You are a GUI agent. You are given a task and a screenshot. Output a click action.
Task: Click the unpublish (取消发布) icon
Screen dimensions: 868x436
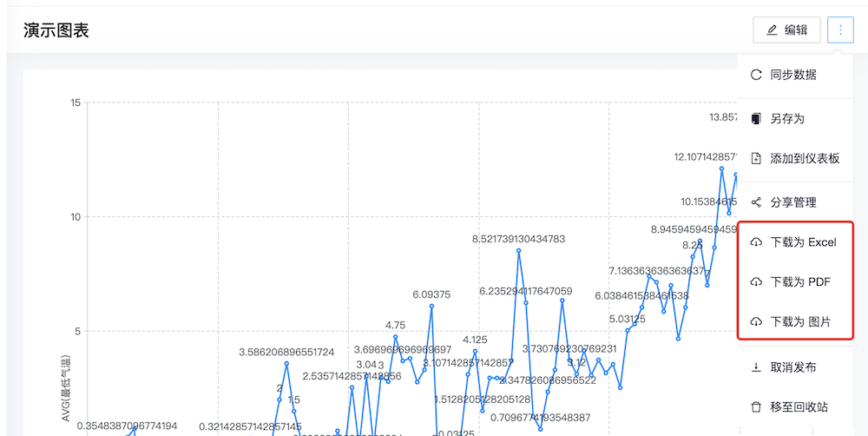[756, 367]
